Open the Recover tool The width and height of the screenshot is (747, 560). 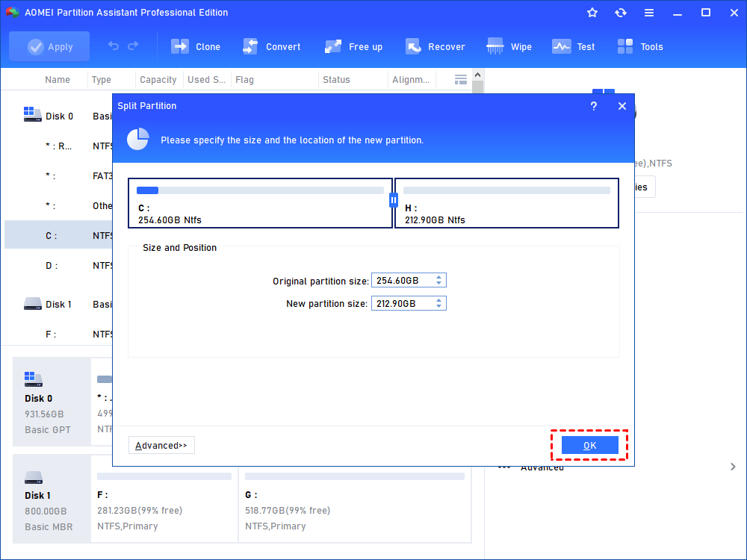pyautogui.click(x=435, y=46)
